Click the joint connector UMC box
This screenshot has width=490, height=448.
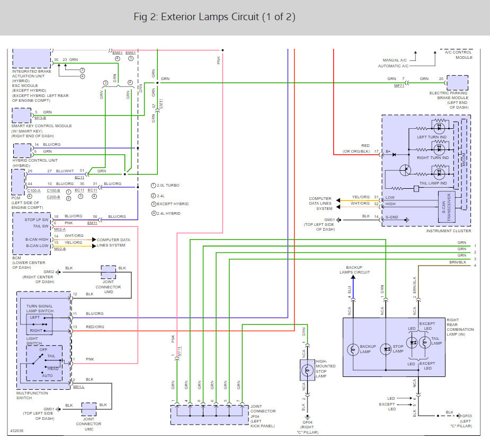coord(89,409)
